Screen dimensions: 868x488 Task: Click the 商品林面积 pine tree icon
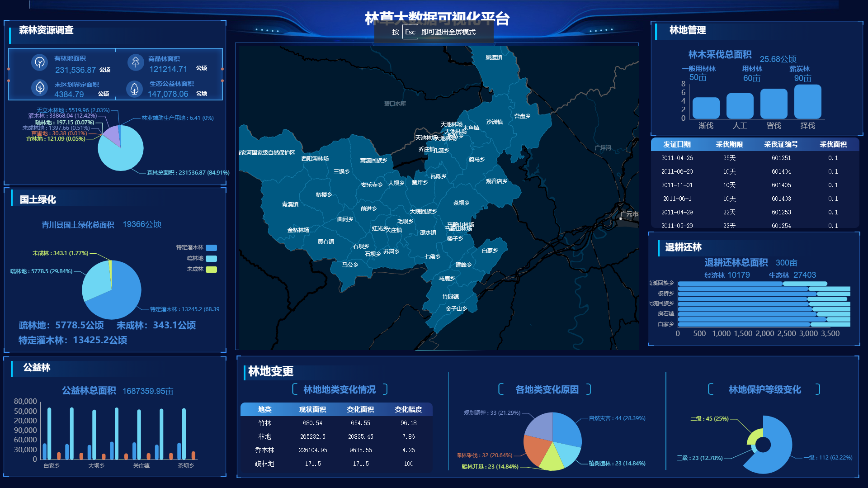pyautogui.click(x=135, y=62)
